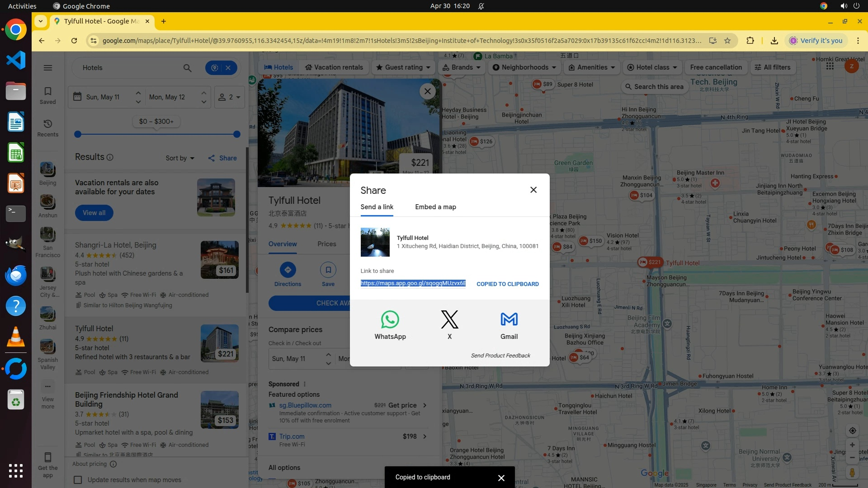Toggle the Hotels filter chip
This screenshot has height=488, width=868.
(x=278, y=67)
